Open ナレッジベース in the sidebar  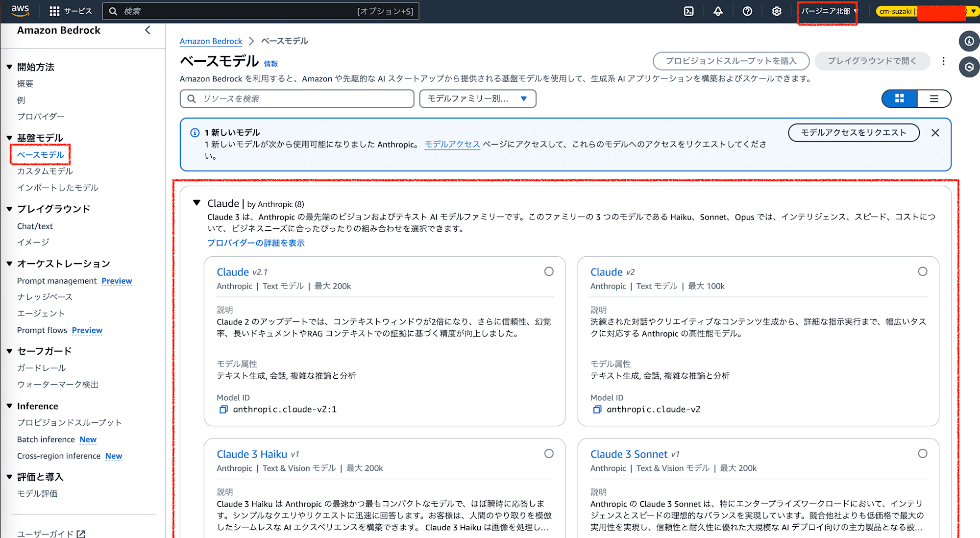click(x=45, y=296)
